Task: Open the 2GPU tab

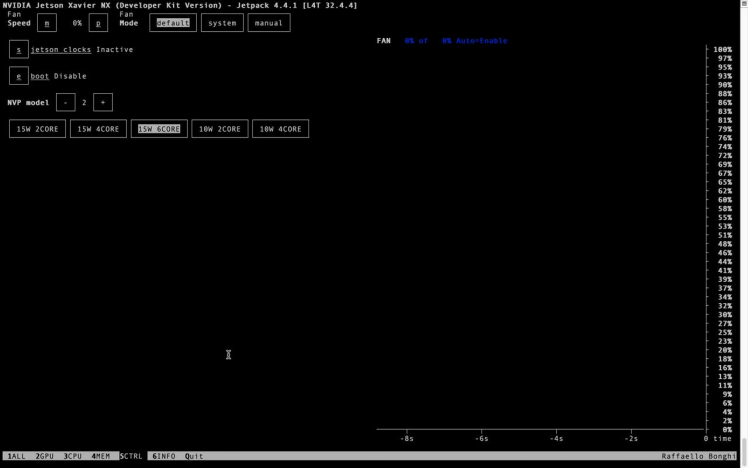Action: click(44, 456)
